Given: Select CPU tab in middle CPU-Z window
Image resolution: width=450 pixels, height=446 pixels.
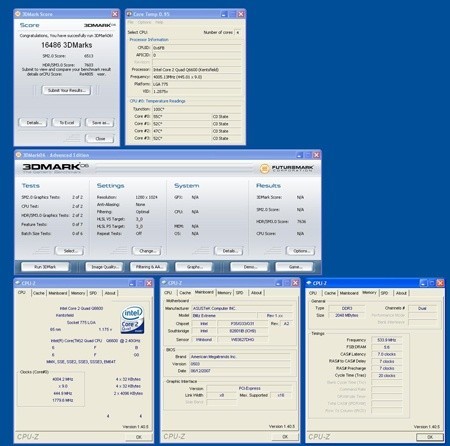Looking at the screenshot, I should (x=168, y=293).
